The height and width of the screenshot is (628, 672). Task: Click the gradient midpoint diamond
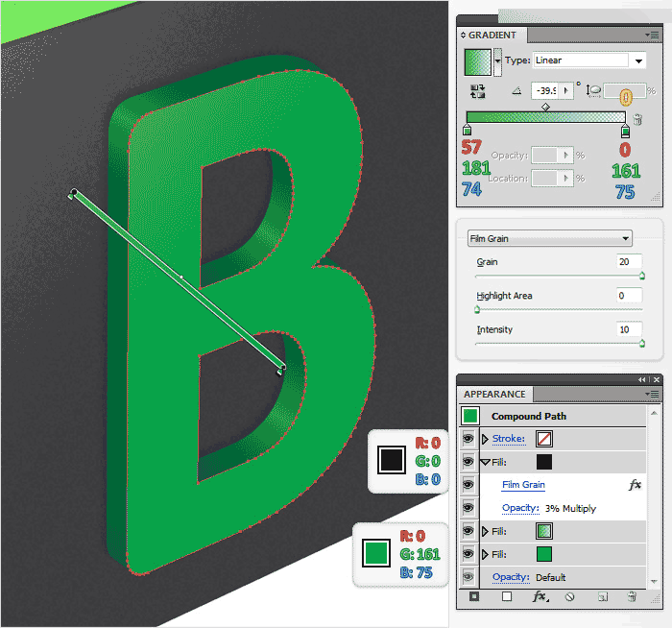click(545, 107)
